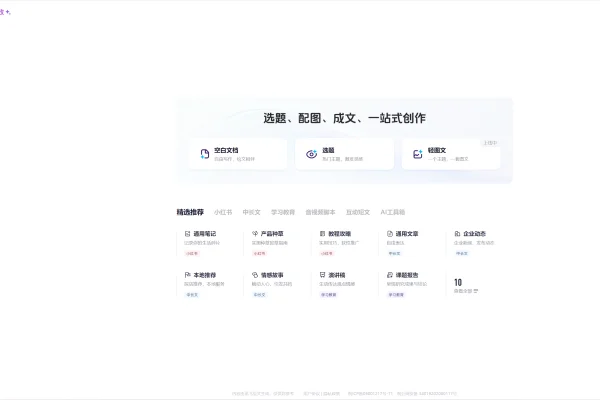Open the 学习教育 tab
This screenshot has height=400, width=600.
283,212
